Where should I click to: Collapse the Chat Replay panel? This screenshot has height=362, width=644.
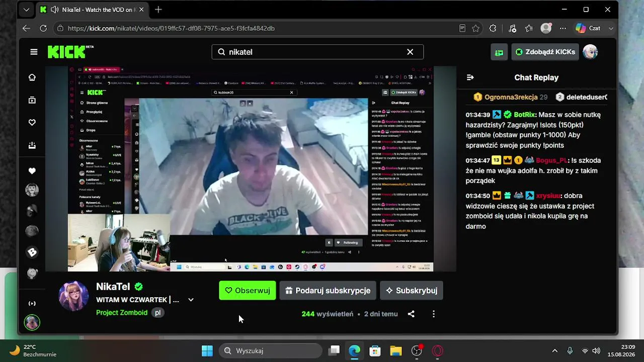pyautogui.click(x=470, y=77)
